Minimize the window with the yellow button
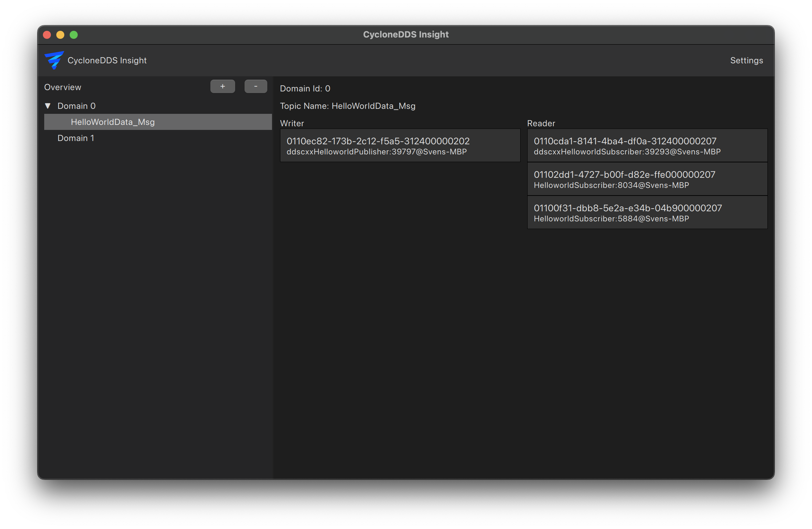Image resolution: width=812 pixels, height=529 pixels. click(60, 35)
